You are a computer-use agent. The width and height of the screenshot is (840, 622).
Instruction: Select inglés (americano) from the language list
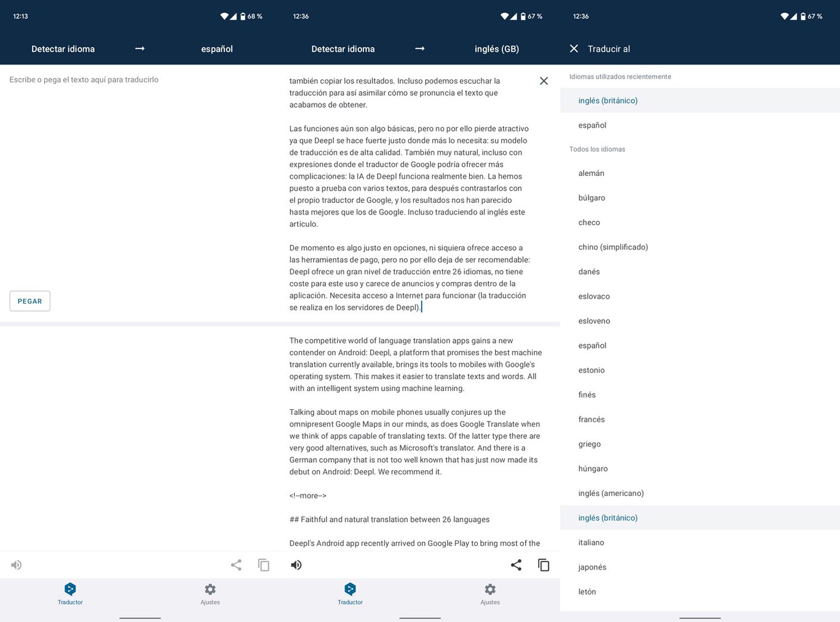coord(611,493)
